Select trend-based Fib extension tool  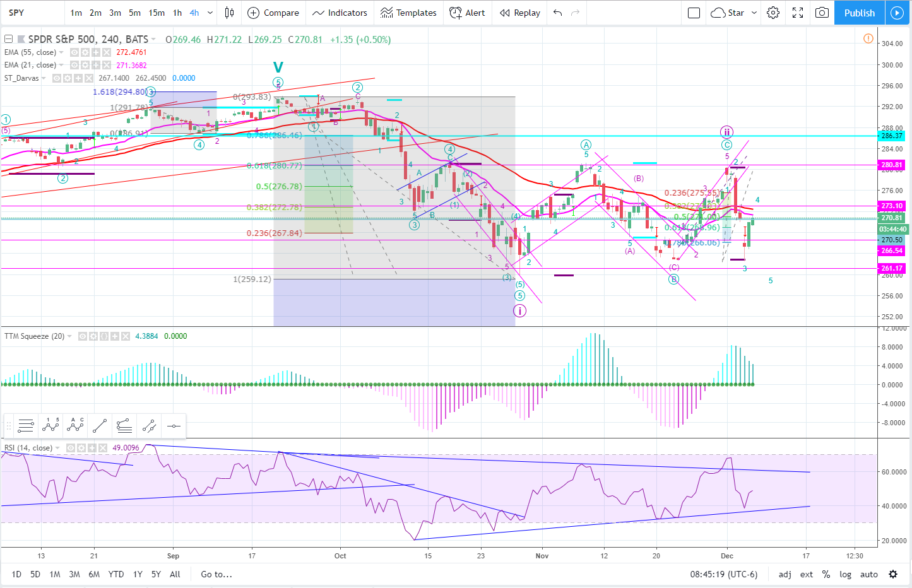click(124, 426)
